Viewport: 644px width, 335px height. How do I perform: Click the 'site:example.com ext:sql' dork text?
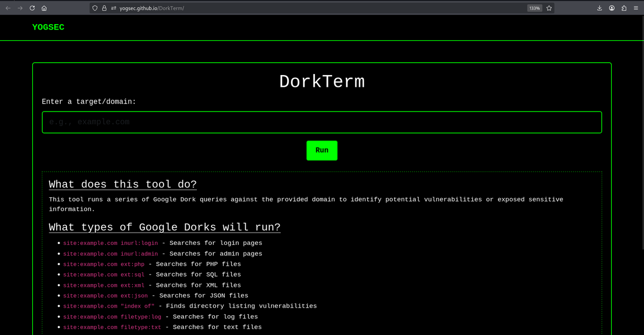coord(104,274)
